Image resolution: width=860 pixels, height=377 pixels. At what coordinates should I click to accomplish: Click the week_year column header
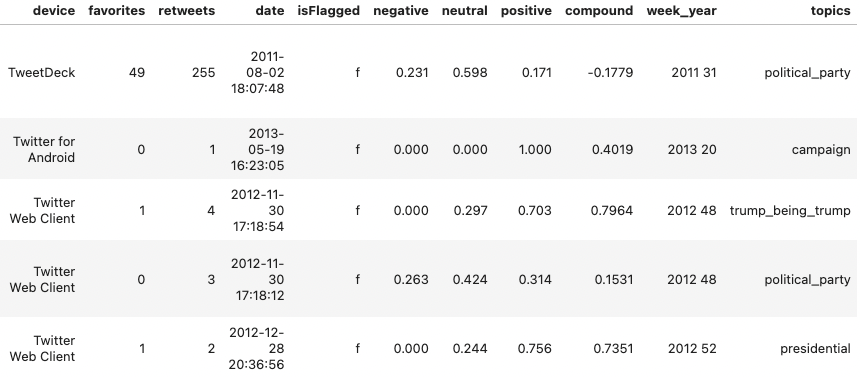click(x=681, y=11)
